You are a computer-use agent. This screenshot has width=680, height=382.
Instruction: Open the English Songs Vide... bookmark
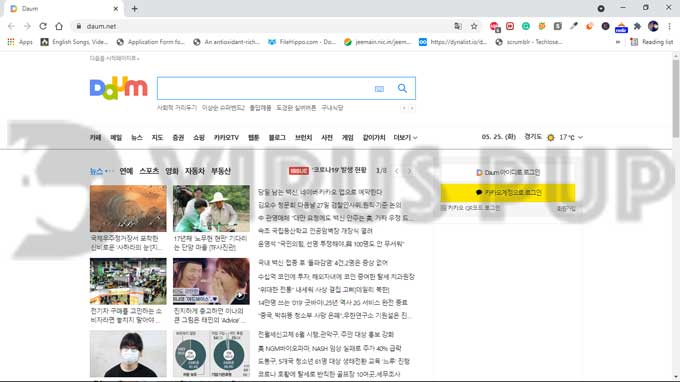point(74,42)
